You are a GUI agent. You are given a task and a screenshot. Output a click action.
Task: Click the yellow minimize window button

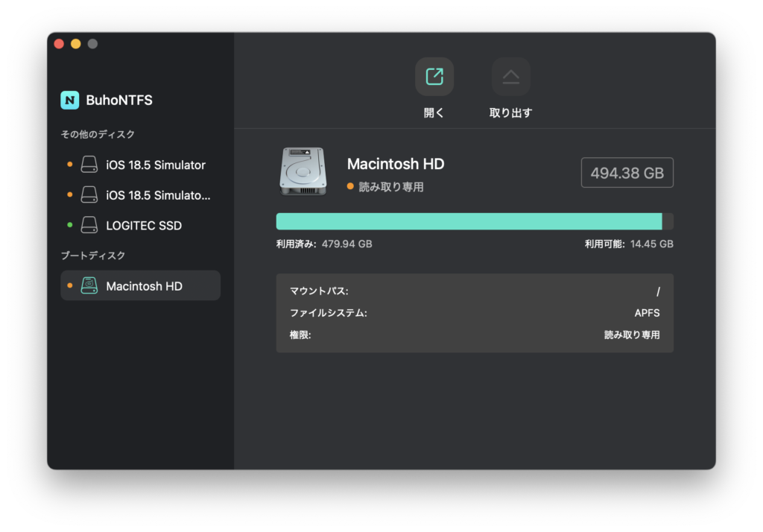76,44
